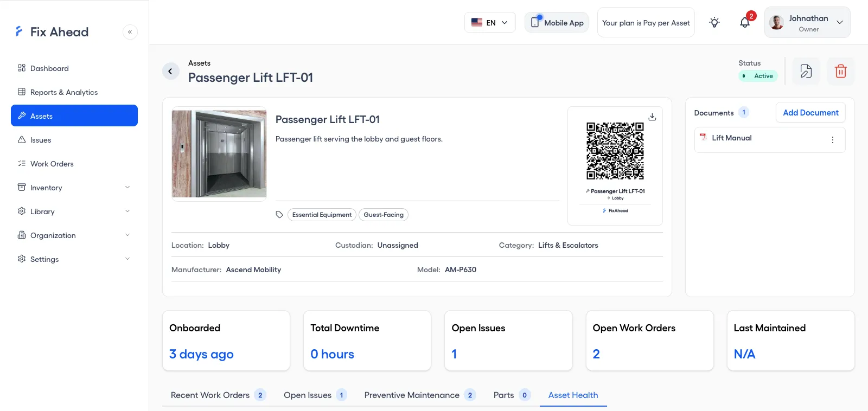Switch to Parts tab

click(x=512, y=395)
